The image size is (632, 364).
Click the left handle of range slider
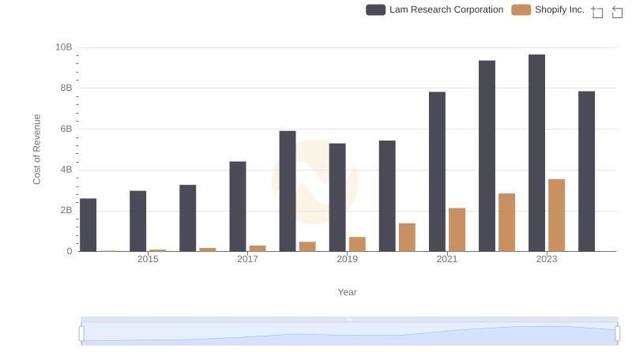[x=81, y=334]
